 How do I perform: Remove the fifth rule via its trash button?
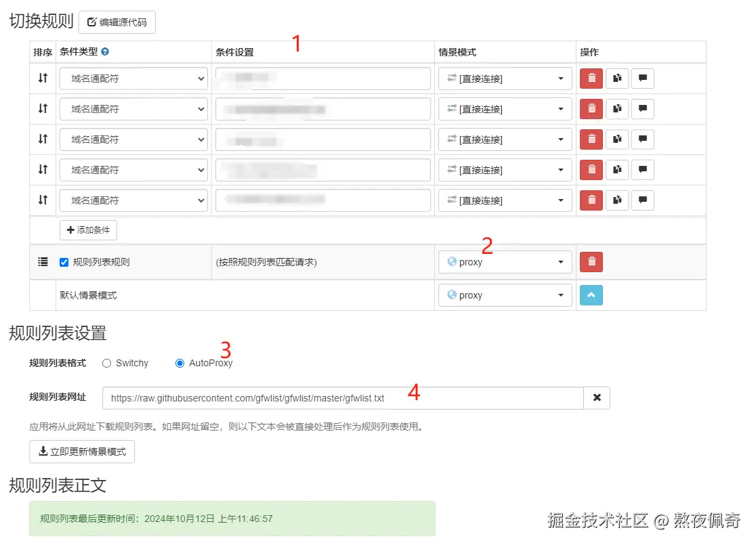(591, 200)
